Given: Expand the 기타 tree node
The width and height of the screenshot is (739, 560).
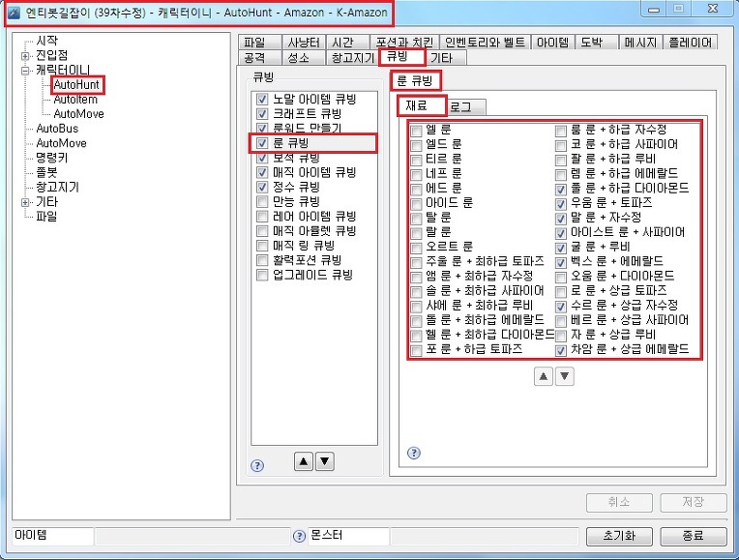Looking at the screenshot, I should [x=24, y=202].
